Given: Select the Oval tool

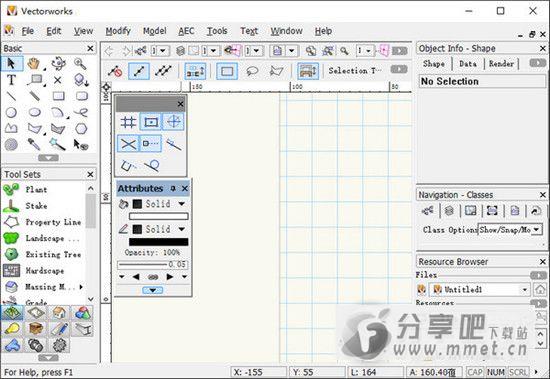Looking at the screenshot, I should coord(34,112).
